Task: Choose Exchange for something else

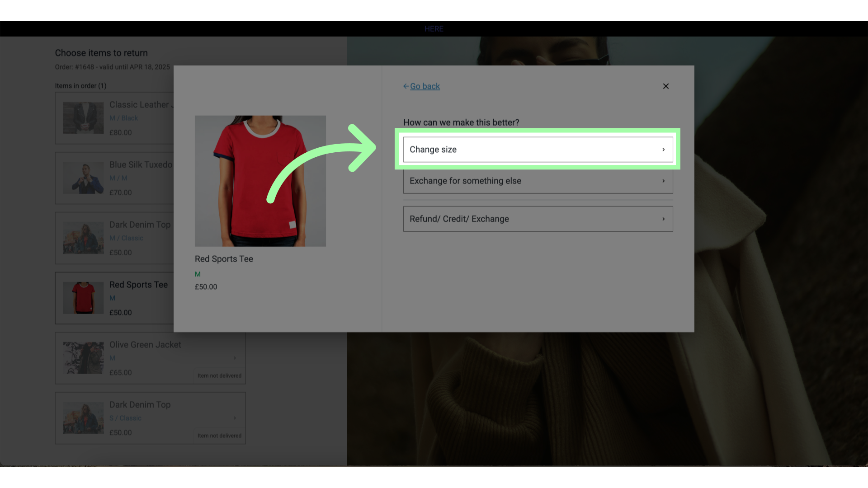Action: (538, 181)
